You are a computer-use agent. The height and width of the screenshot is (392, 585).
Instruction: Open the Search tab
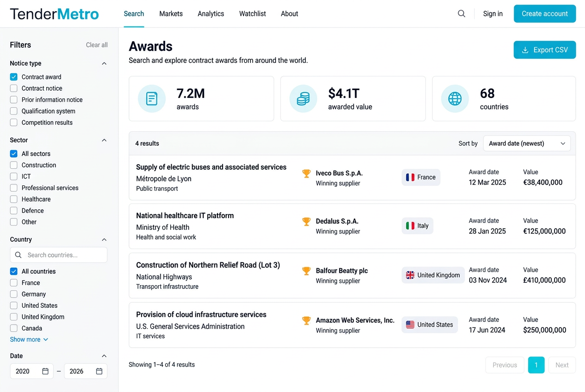pyautogui.click(x=134, y=14)
